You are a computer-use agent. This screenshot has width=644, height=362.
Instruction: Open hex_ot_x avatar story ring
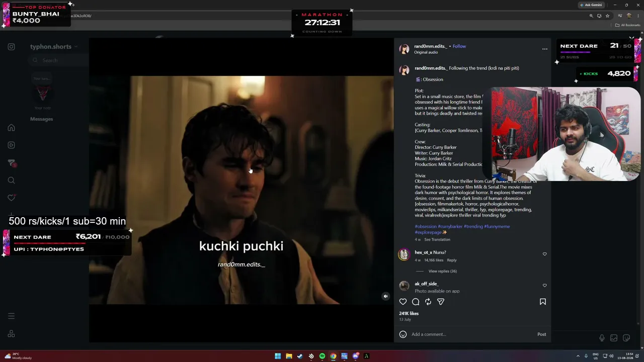pos(404,255)
